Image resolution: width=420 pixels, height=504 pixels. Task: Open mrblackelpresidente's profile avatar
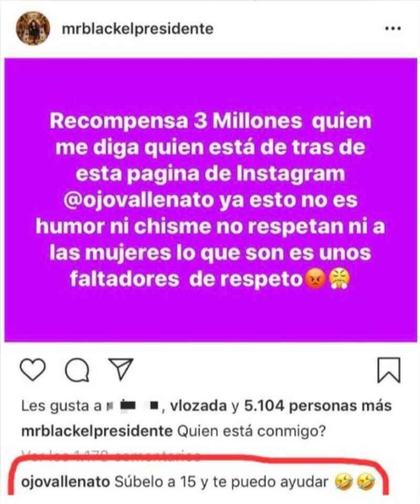pyautogui.click(x=33, y=28)
